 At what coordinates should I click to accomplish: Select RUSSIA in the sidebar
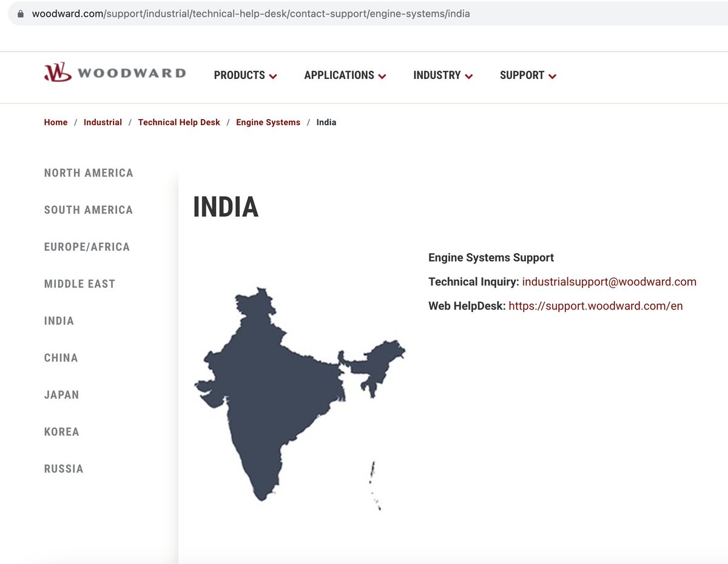(x=64, y=469)
